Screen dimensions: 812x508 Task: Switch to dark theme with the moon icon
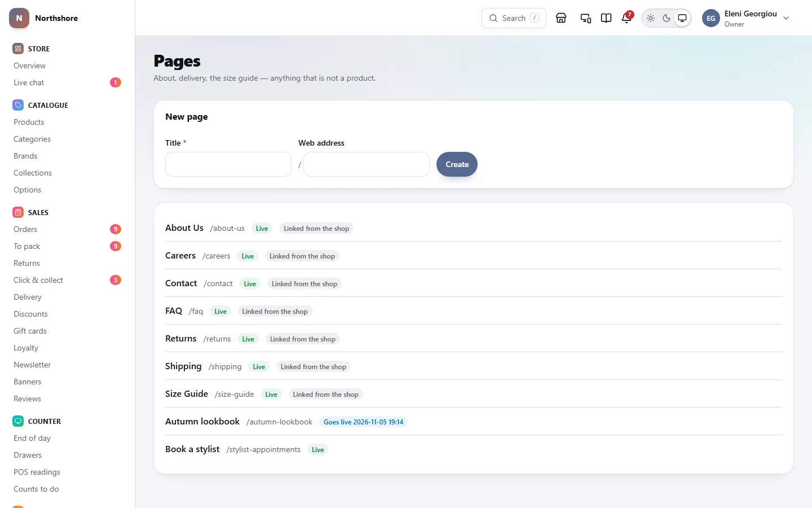tap(667, 18)
